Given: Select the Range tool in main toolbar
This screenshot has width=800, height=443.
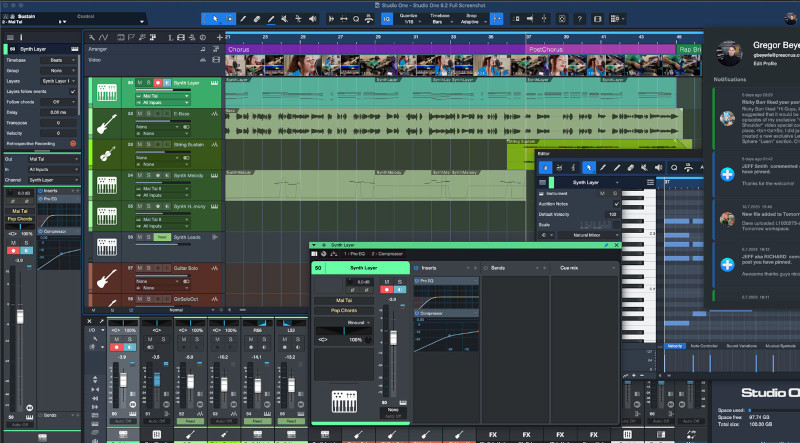Looking at the screenshot, I should 229,19.
